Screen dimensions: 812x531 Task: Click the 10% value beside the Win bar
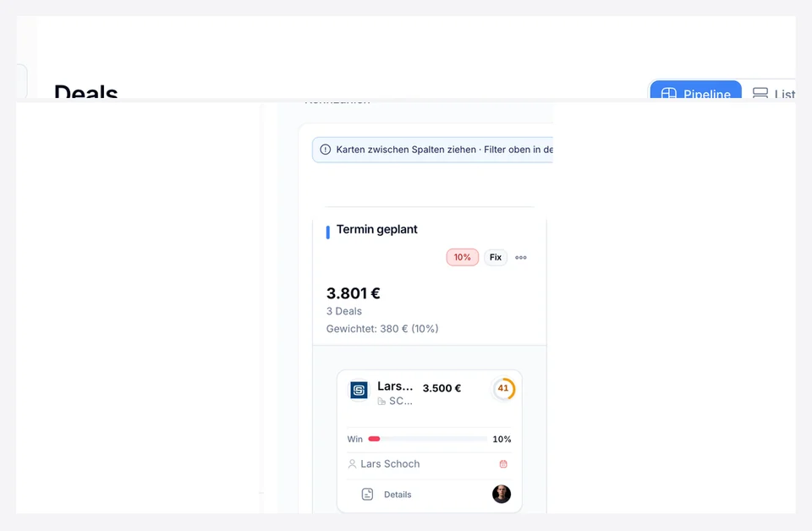(x=502, y=439)
